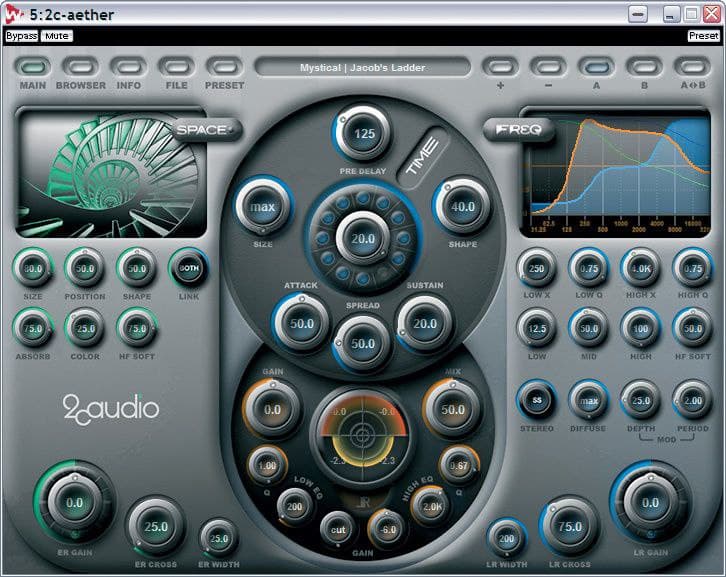The height and width of the screenshot is (577, 726).
Task: Click the TIME section label button
Action: [422, 157]
